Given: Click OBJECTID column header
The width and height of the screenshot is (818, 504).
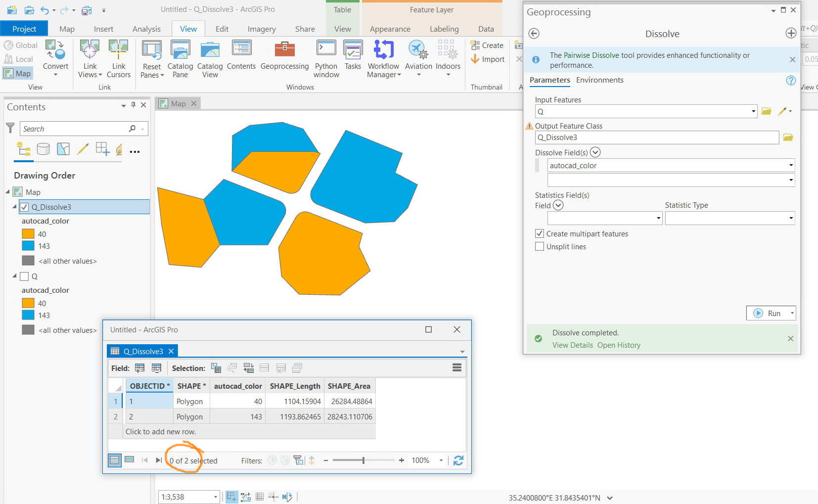Looking at the screenshot, I should click(x=149, y=386).
